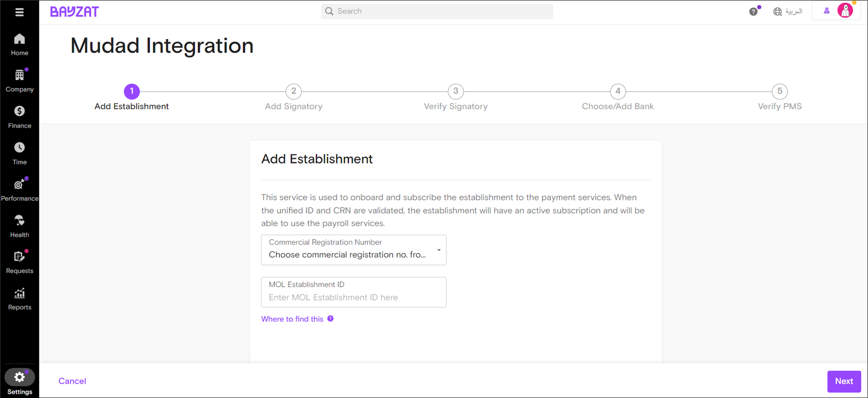This screenshot has width=868, height=398.
Task: Switch language to Arabic
Action: [x=788, y=12]
